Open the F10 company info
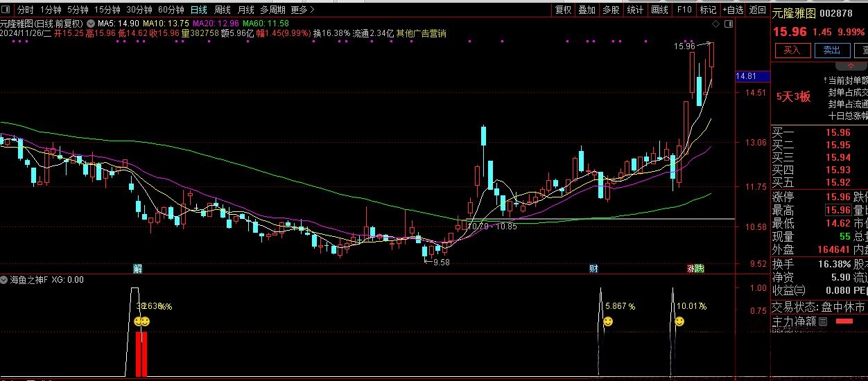 click(x=684, y=10)
